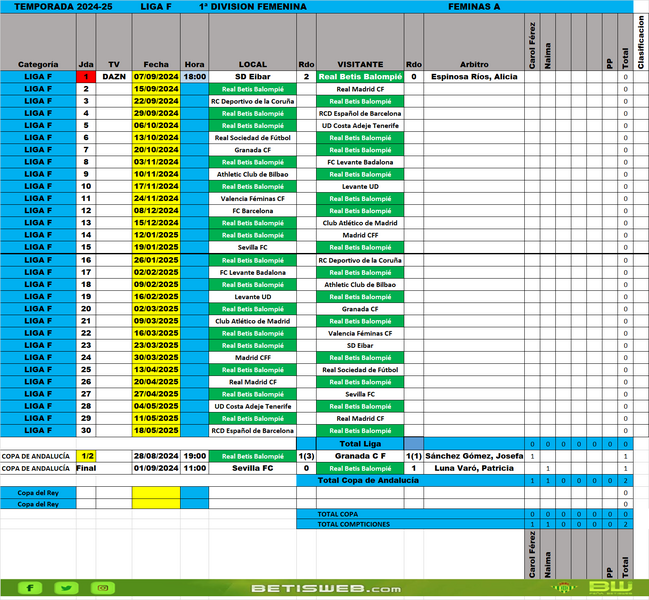This screenshot has height=600, width=649.
Task: Select the date cell 26/01/2025
Action: 156,260
